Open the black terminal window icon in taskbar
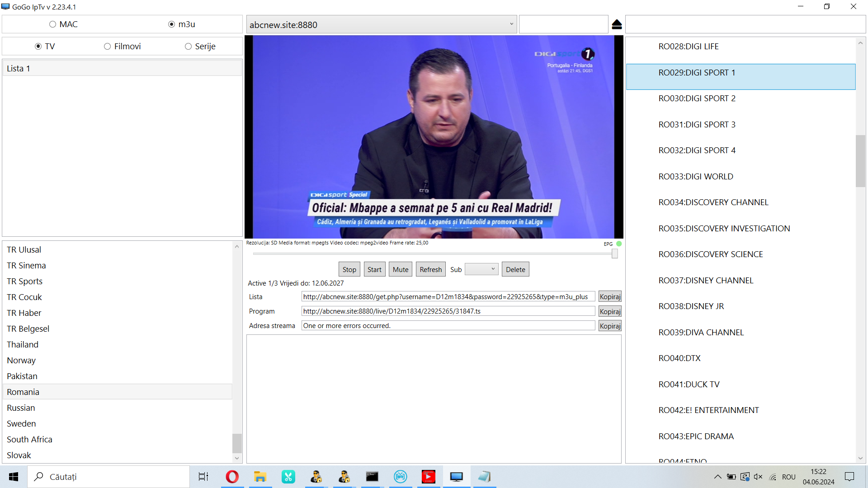 pos(372,477)
